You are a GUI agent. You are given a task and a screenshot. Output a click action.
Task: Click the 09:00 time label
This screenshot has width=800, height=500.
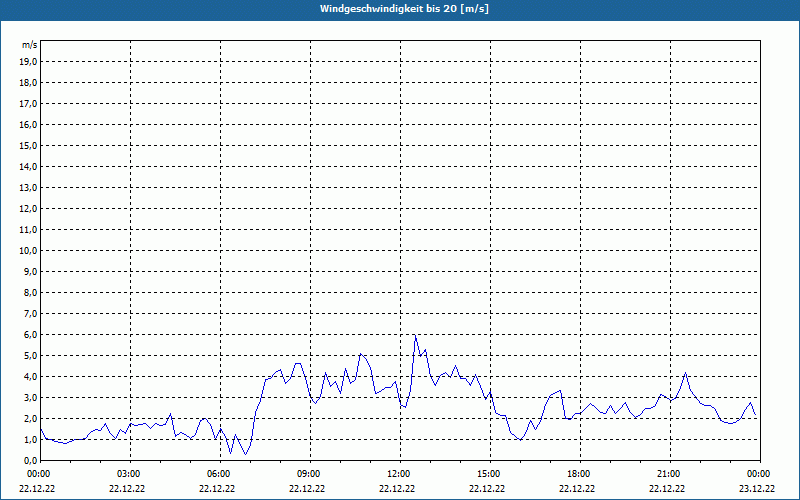click(x=310, y=474)
